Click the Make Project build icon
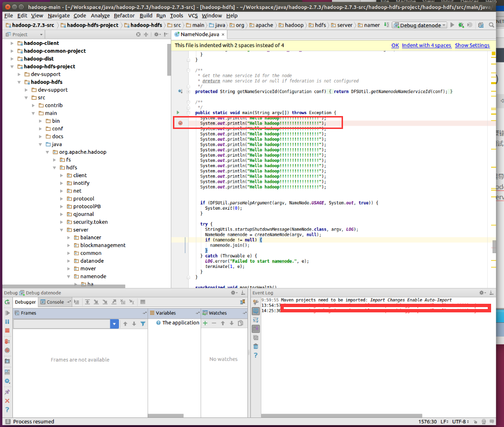The width and height of the screenshot is (504, 427). coord(386,25)
